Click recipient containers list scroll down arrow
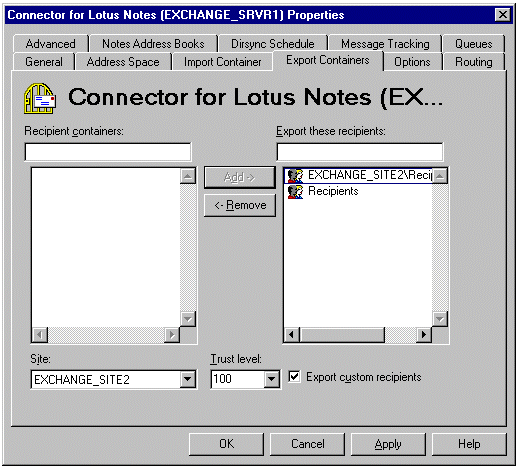This screenshot has width=519, height=467. [x=188, y=319]
